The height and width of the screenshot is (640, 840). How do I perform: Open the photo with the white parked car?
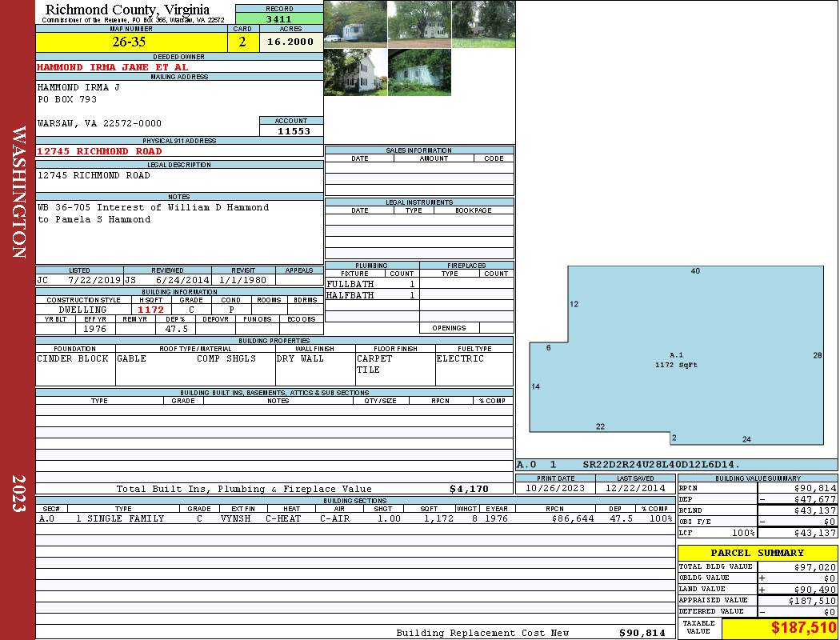click(355, 24)
